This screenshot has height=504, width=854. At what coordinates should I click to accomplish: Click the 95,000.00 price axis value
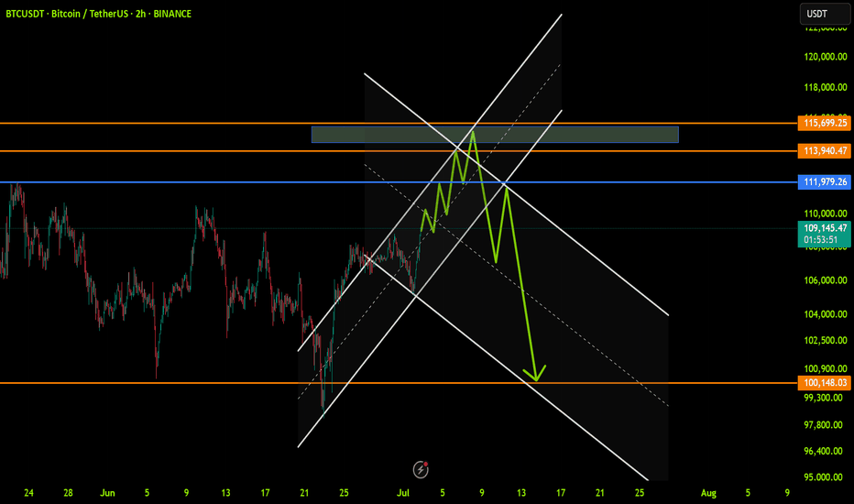pyautogui.click(x=824, y=477)
